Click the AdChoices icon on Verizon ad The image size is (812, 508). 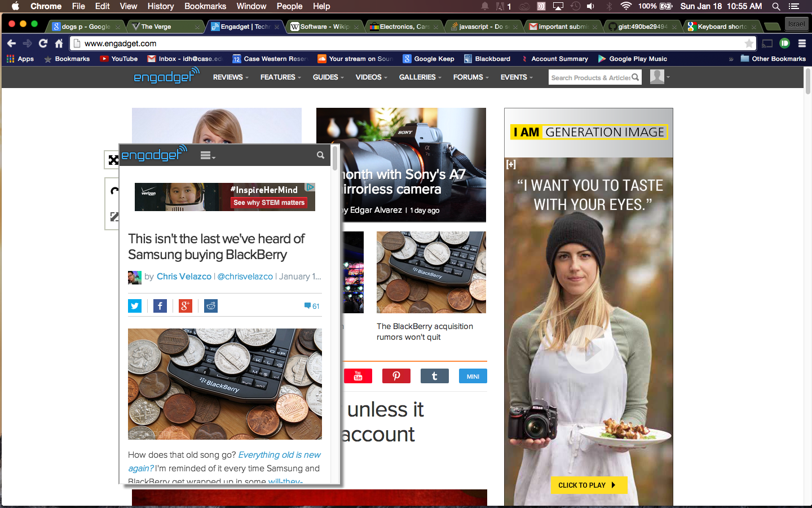point(310,187)
